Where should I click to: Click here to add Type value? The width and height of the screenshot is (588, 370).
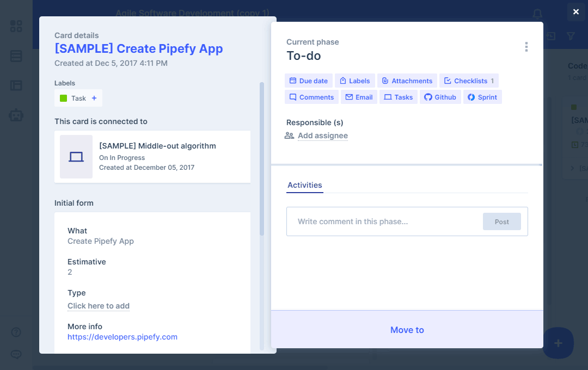click(x=99, y=306)
